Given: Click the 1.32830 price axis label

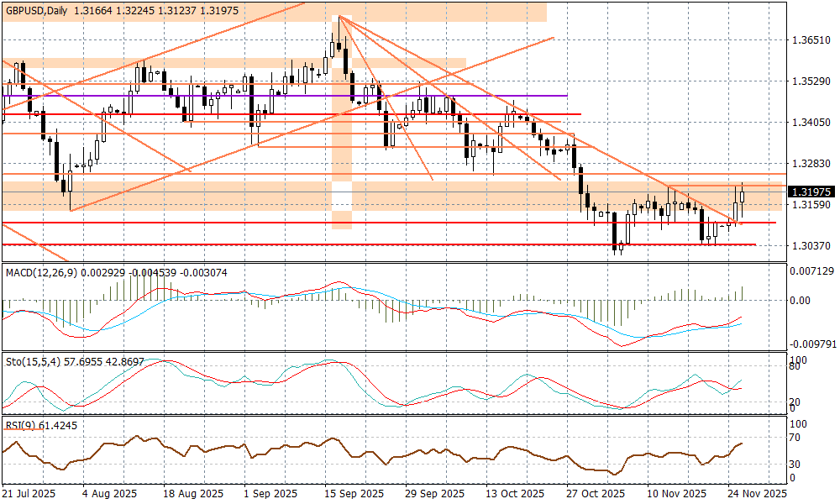Looking at the screenshot, I should pos(811,163).
